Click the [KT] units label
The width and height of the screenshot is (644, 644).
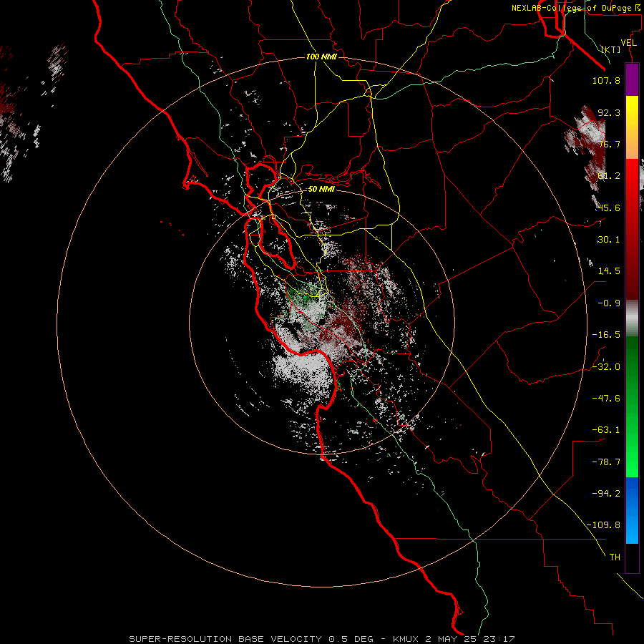click(611, 49)
